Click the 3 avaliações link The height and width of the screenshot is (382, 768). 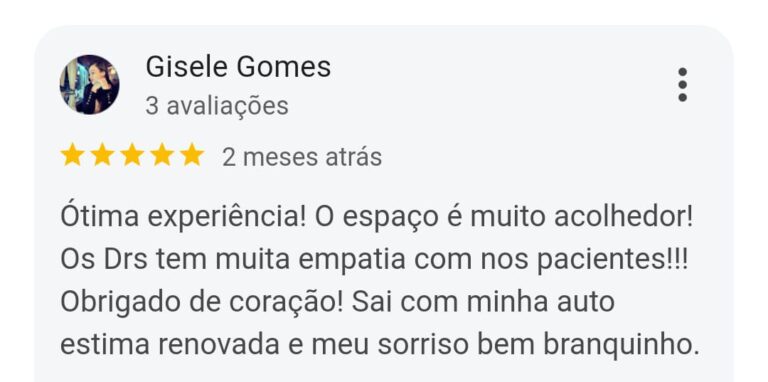(216, 106)
